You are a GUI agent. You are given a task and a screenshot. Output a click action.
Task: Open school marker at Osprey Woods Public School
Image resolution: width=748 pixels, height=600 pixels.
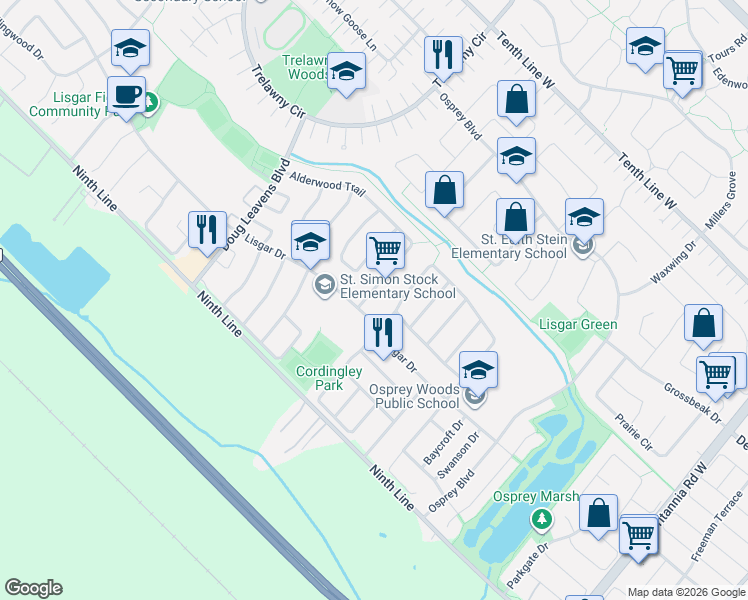pos(478,372)
